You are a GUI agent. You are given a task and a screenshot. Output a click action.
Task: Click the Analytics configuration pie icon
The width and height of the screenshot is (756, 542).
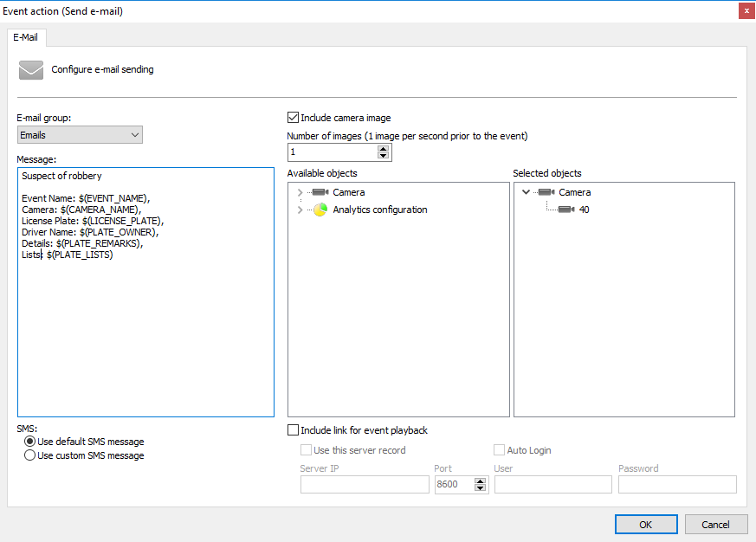pos(320,210)
